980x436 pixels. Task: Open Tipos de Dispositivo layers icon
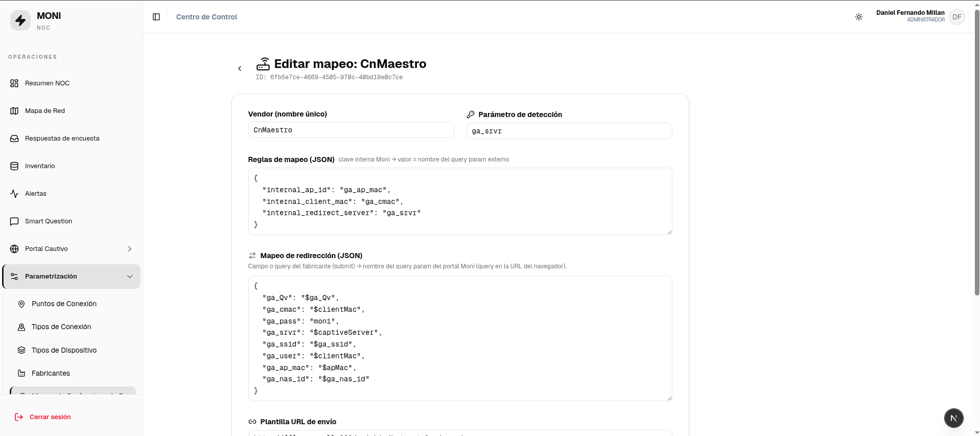21,350
